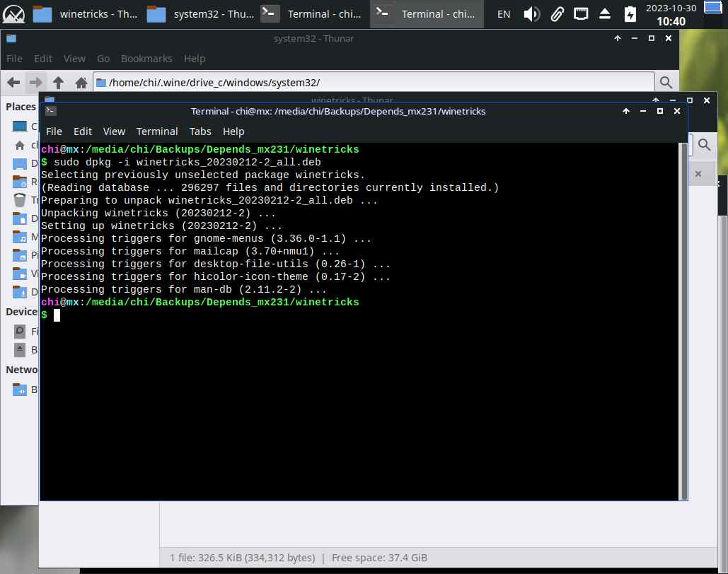Open Help menu in system32 Thunar
The height and width of the screenshot is (574, 728).
coord(195,59)
